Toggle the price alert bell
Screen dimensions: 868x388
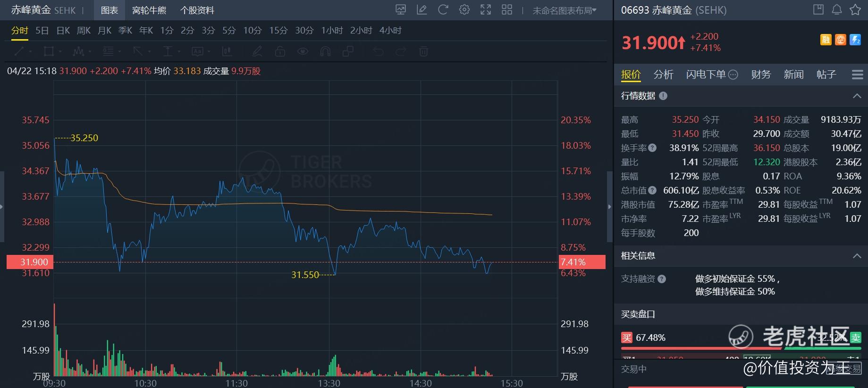click(x=837, y=9)
